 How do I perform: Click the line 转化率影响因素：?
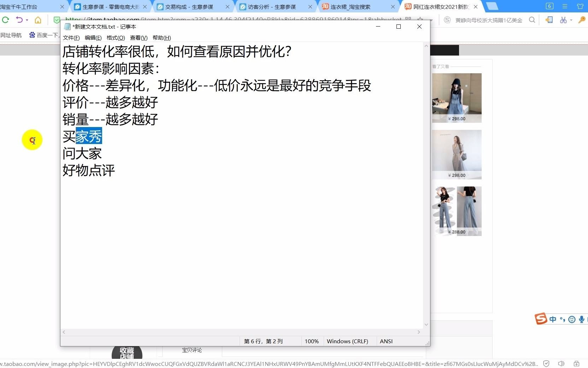(x=111, y=68)
